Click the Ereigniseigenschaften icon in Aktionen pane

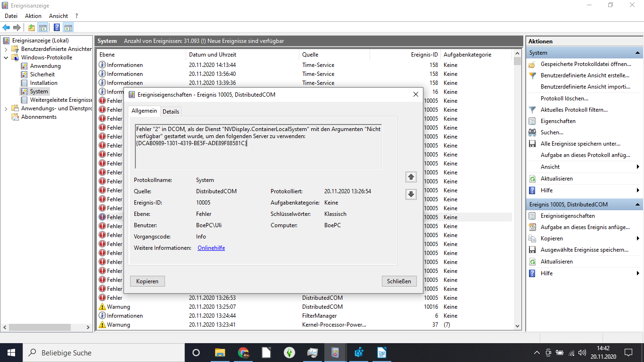point(532,216)
